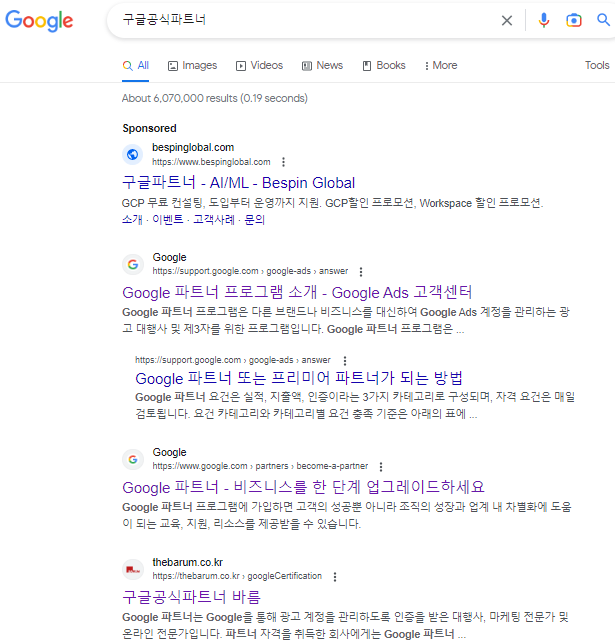Open the 고객사례 sitelink
The height and width of the screenshot is (641, 615).
[213, 220]
